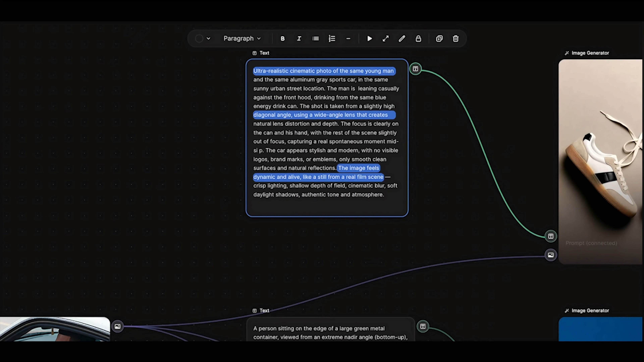Screen dimensions: 644x362
Task: Expand the color picker chevron
Action: click(x=208, y=39)
